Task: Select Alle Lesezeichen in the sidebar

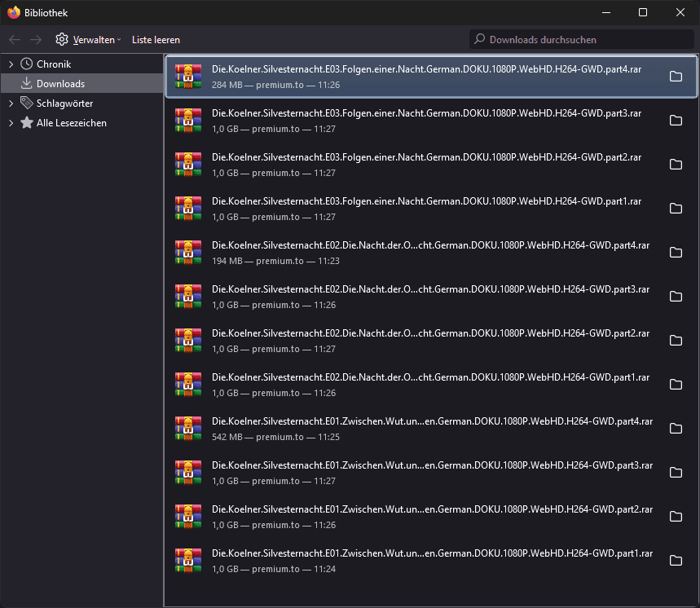Action: point(72,123)
